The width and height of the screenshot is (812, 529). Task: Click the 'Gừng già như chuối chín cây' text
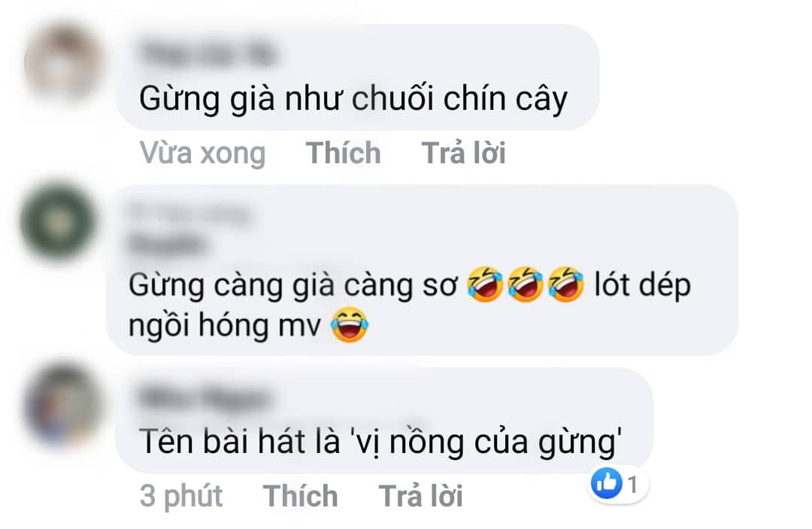(x=353, y=99)
